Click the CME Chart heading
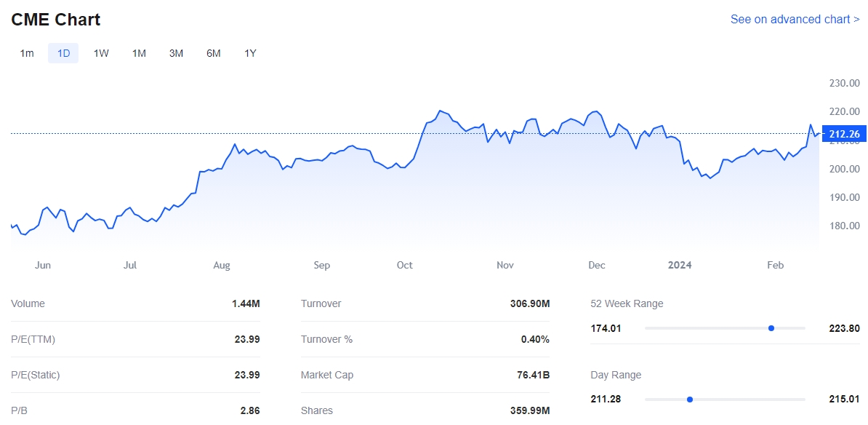The image size is (868, 425). point(56,20)
